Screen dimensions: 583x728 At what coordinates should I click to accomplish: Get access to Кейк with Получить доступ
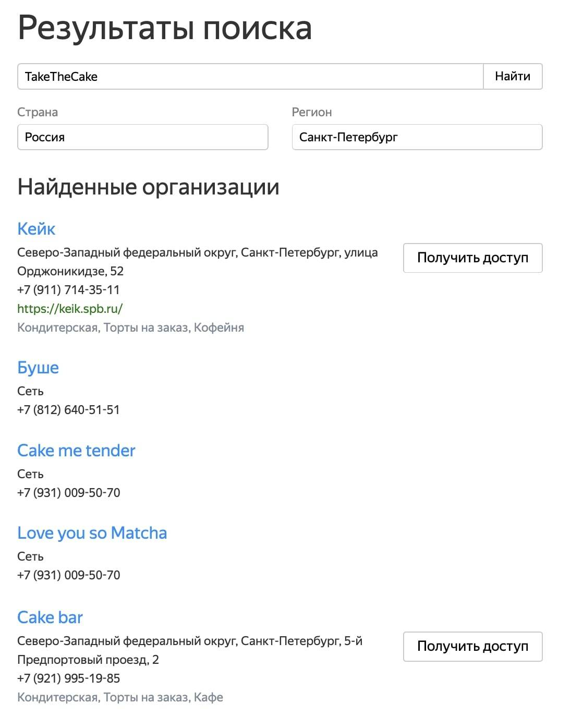click(x=473, y=258)
